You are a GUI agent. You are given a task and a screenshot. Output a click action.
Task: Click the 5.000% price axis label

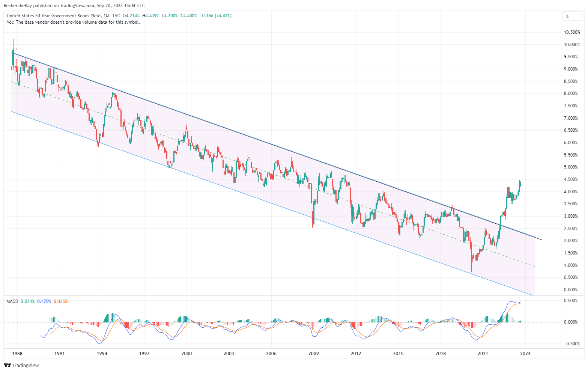pyautogui.click(x=572, y=167)
